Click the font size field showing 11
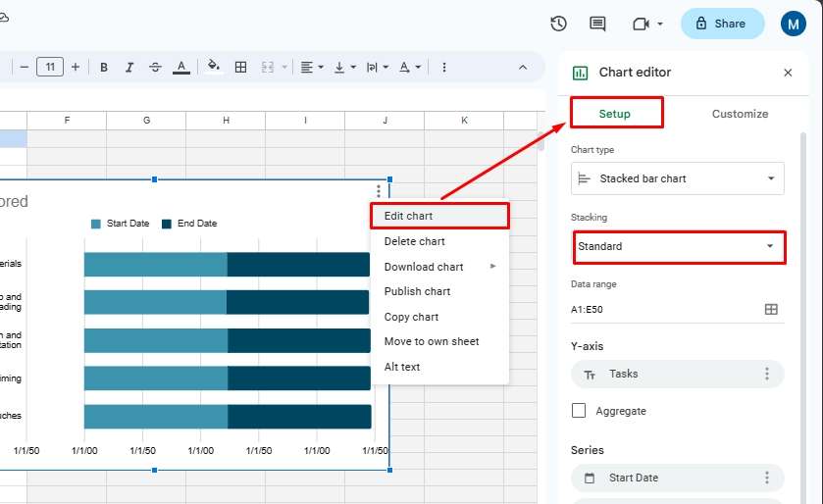 [50, 67]
